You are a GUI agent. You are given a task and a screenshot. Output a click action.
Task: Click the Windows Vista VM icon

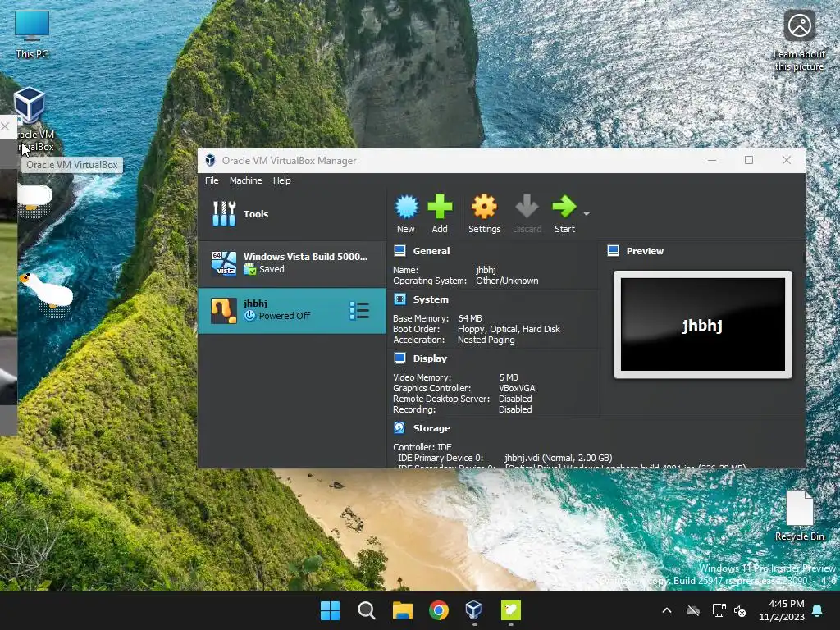(224, 263)
